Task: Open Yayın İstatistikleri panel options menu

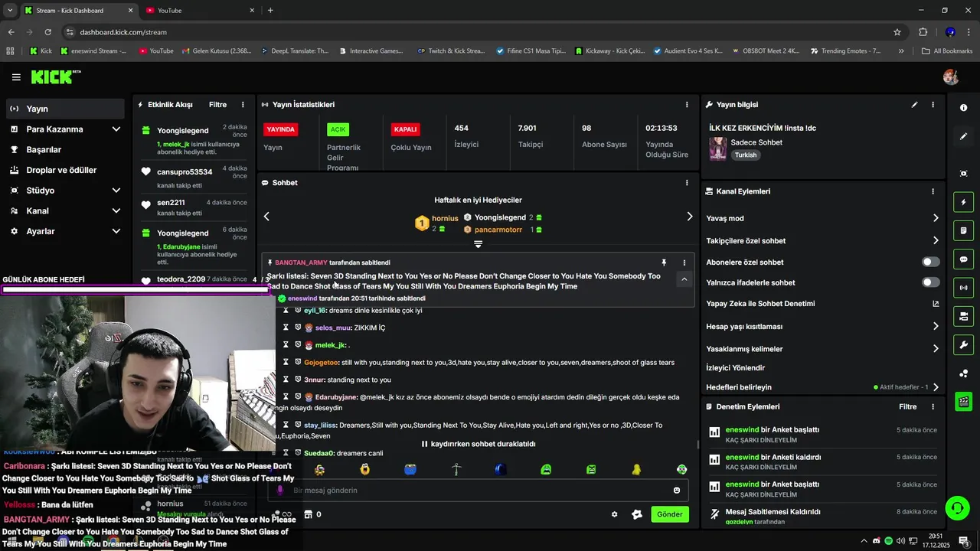Action: pos(687,105)
